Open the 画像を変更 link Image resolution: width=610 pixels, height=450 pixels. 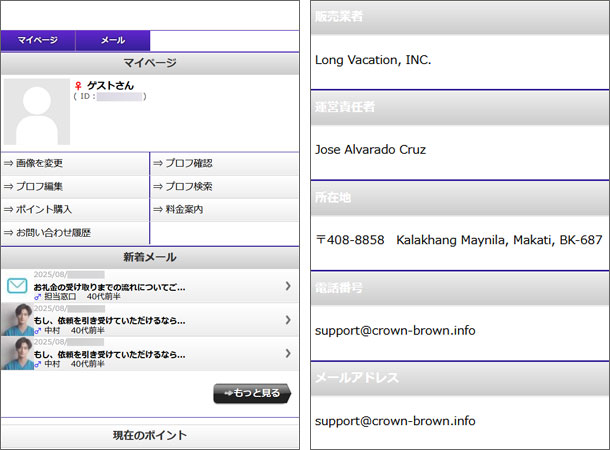(40, 163)
